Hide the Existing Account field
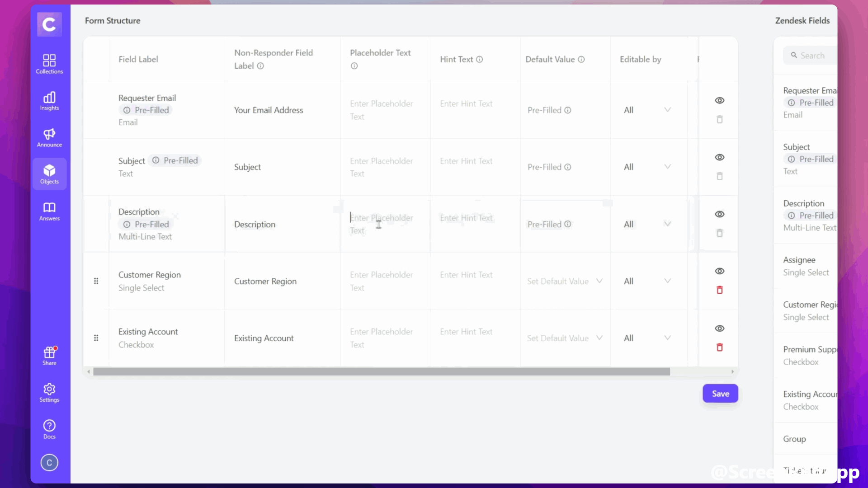The image size is (868, 488). coord(719,328)
